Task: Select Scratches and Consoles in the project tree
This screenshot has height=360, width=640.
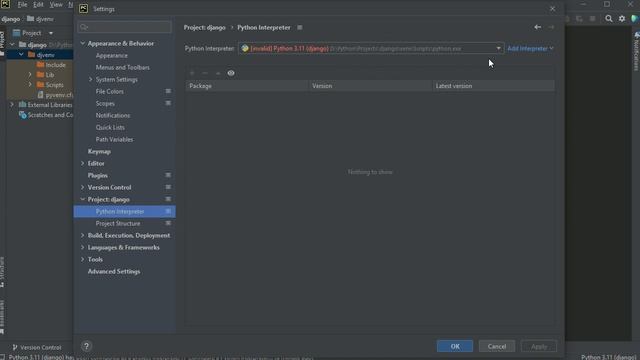Action: click(46, 115)
